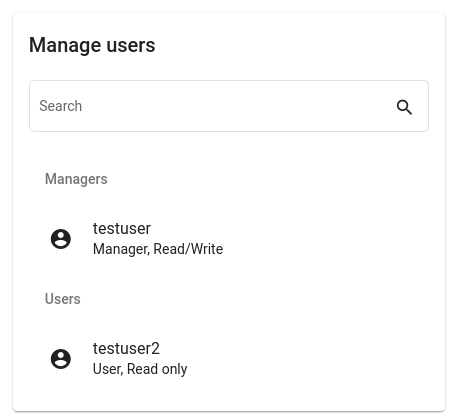Select the person icon beside Manager, Read/Write
Screen dimensions: 452x417
[61, 239]
